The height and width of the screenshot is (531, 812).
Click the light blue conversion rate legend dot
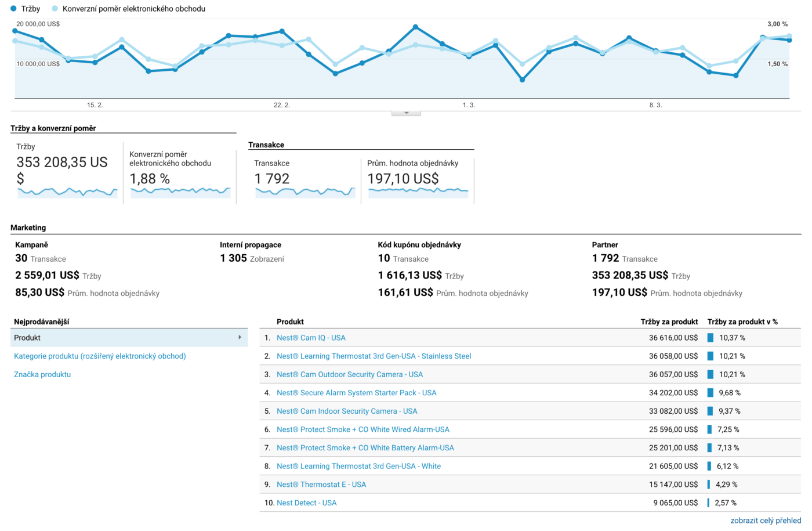click(55, 9)
